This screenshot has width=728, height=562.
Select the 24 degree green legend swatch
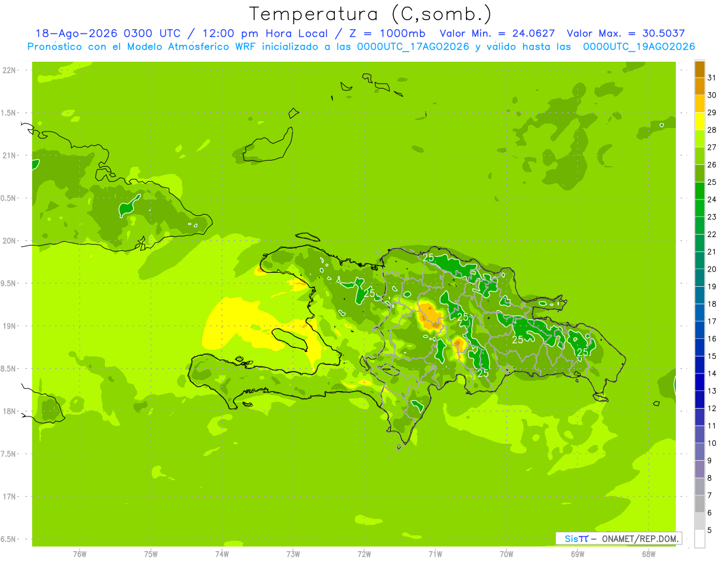pyautogui.click(x=699, y=192)
